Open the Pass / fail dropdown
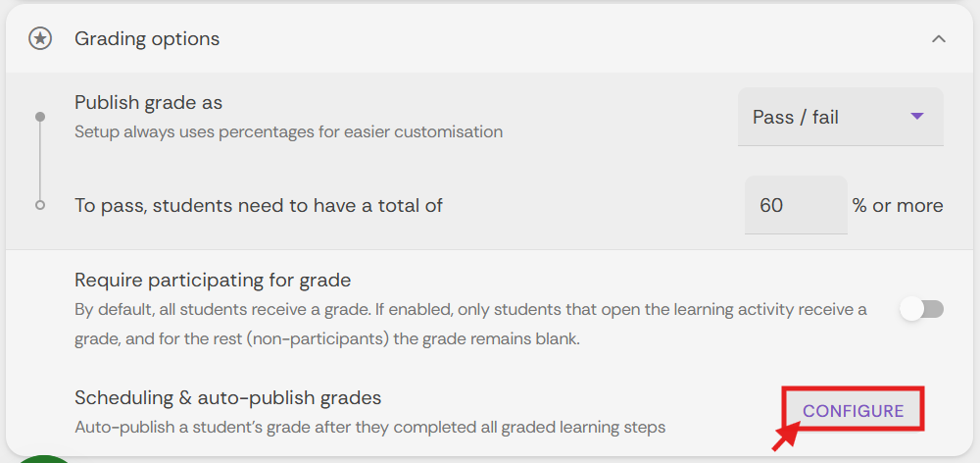980x463 pixels. 839,117
